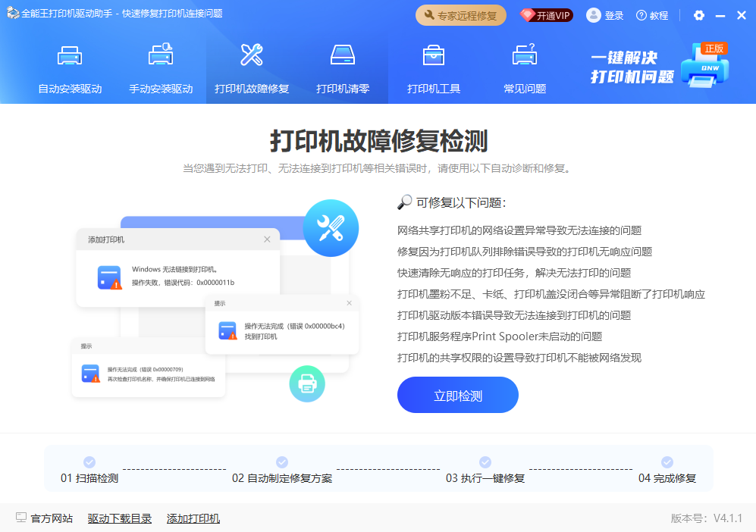Close the 添加打印机 dialog illustration

[x=267, y=239]
